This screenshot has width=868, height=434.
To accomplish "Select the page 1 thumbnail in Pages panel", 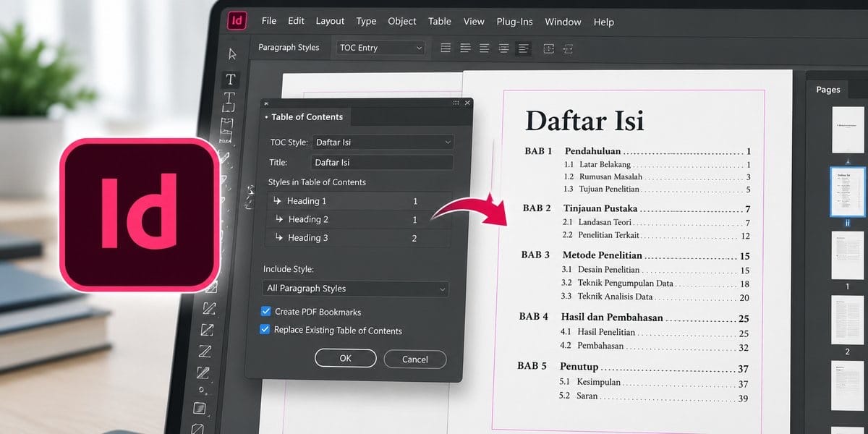I will pyautogui.click(x=848, y=255).
